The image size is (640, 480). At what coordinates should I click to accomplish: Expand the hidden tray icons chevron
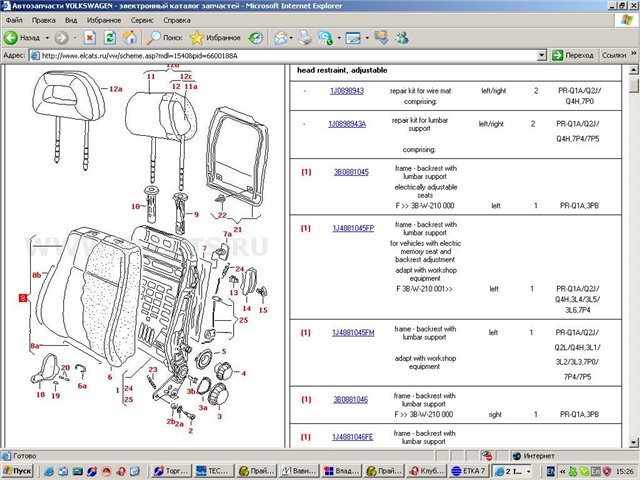[562, 471]
